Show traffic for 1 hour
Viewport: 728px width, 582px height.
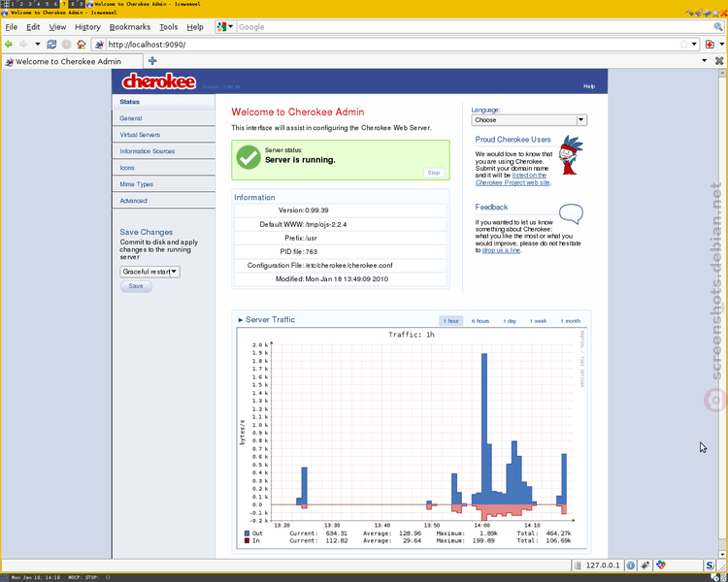pos(450,321)
